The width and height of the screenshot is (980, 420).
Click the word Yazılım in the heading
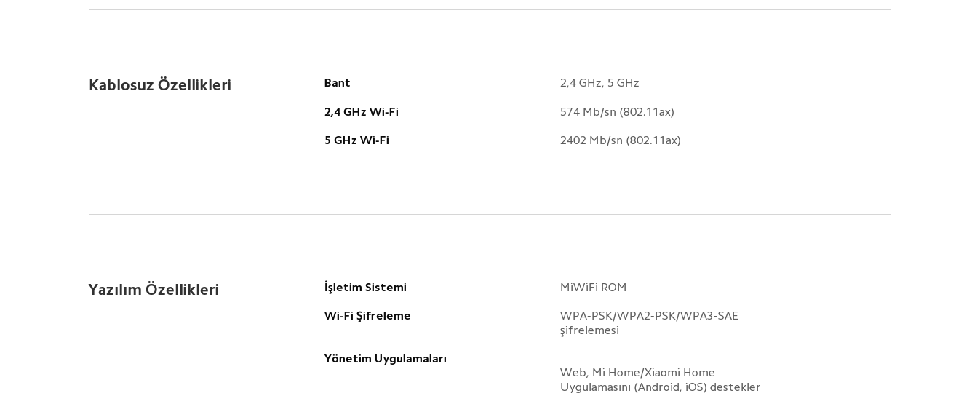point(115,290)
